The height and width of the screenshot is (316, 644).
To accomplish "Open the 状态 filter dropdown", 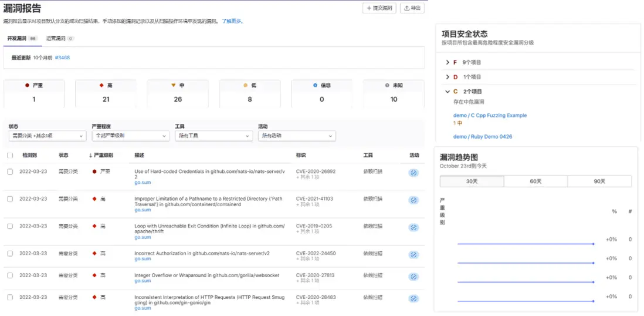I will coord(48,136).
